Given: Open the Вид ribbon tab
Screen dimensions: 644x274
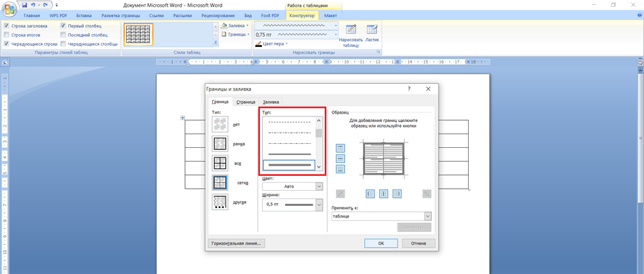Looking at the screenshot, I should pyautogui.click(x=248, y=16).
